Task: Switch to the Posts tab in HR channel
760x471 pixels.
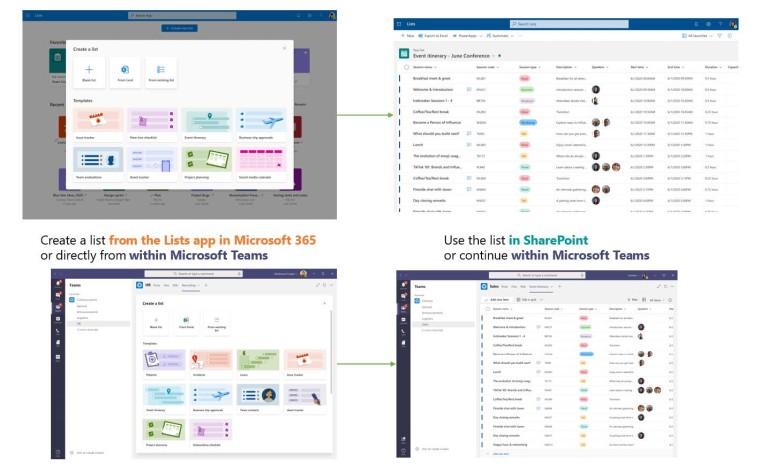Action: tap(157, 285)
